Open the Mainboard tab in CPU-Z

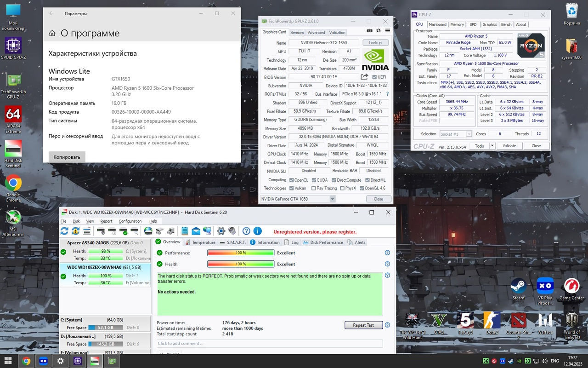pos(437,24)
